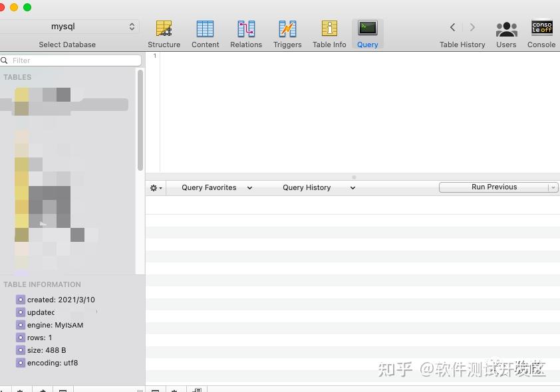Toggle the Console window
This screenshot has height=392, width=560.
(x=541, y=33)
